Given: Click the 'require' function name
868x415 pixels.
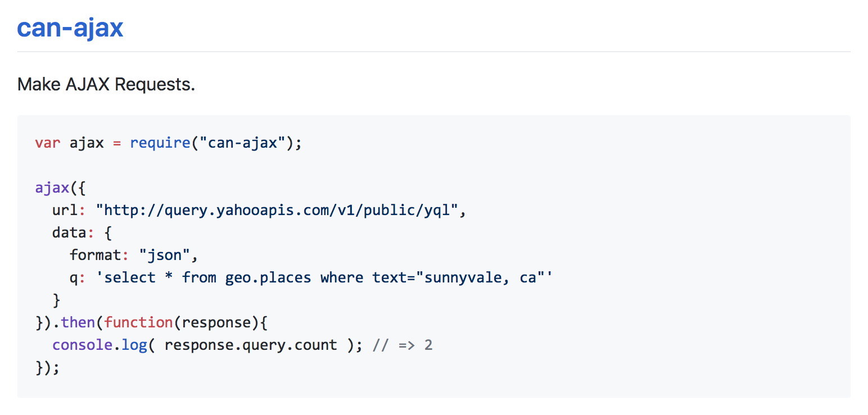Looking at the screenshot, I should tap(160, 143).
